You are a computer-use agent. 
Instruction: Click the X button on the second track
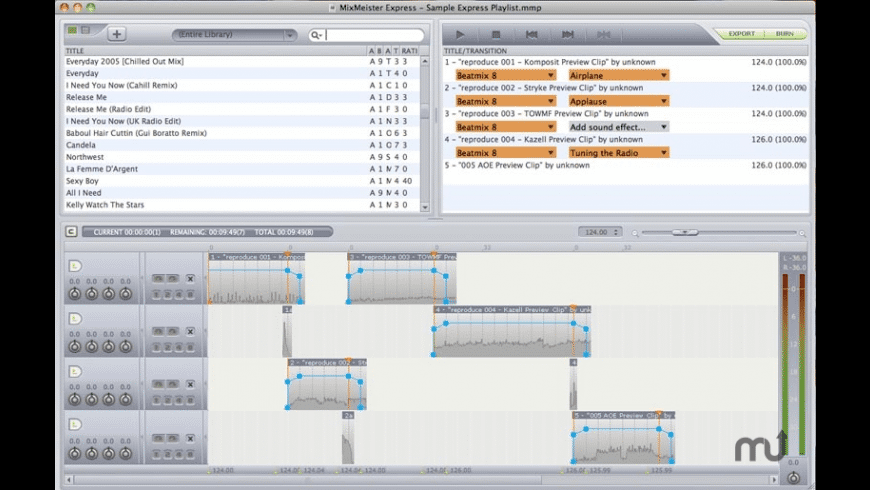pyautogui.click(x=190, y=331)
